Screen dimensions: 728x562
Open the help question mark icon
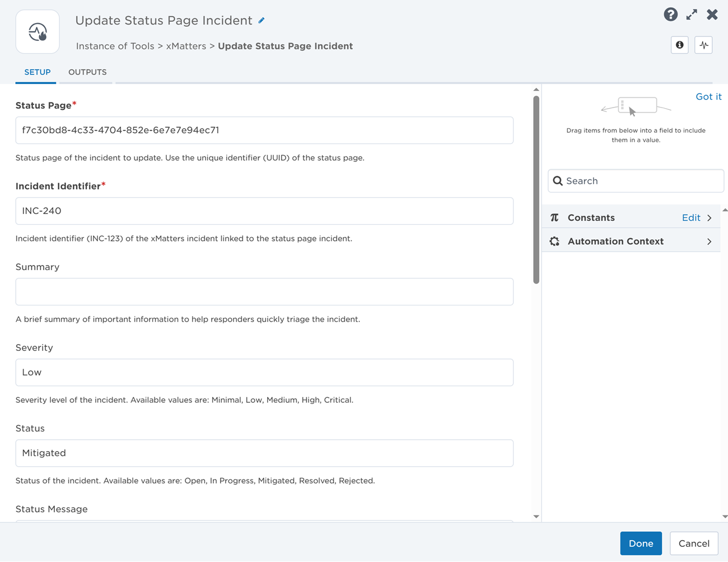[670, 15]
